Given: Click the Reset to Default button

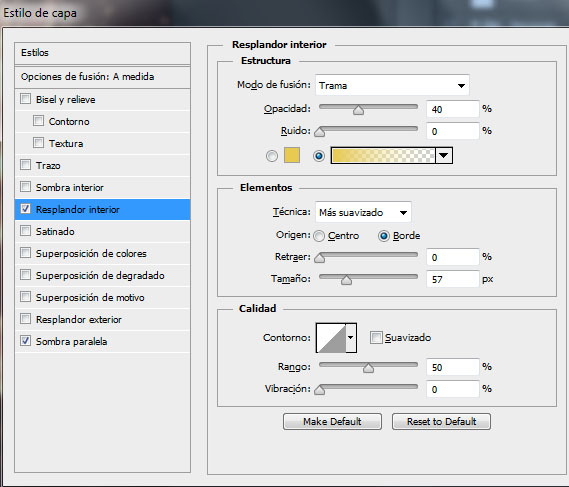Looking at the screenshot, I should 441,421.
